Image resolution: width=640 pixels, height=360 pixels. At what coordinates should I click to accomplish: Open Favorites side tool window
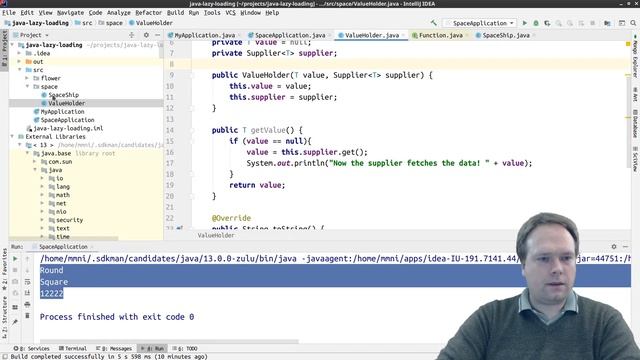4,268
